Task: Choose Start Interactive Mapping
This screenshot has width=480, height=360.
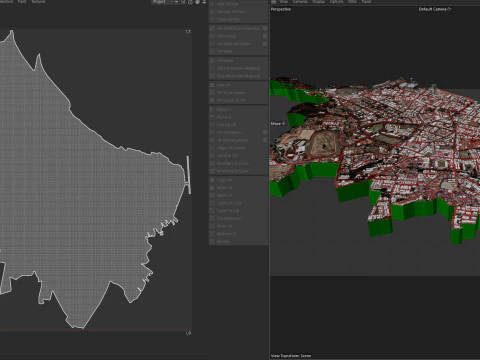Action: click(x=238, y=68)
